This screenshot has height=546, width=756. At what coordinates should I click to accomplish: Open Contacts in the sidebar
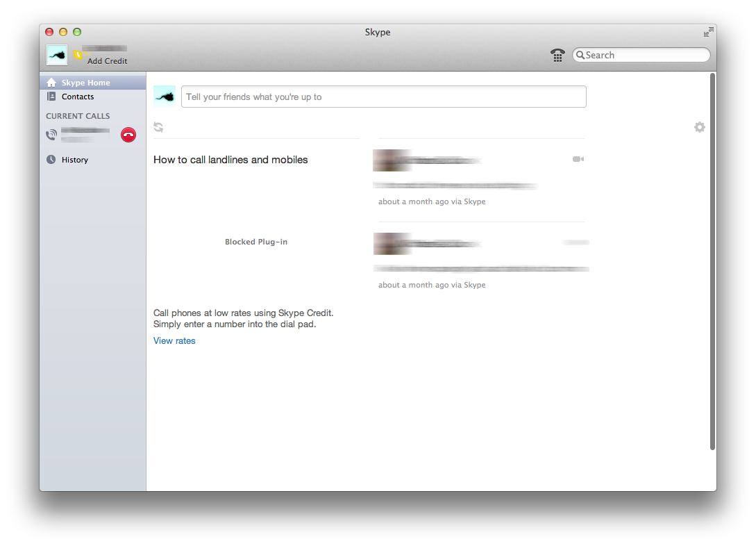[x=92, y=97]
